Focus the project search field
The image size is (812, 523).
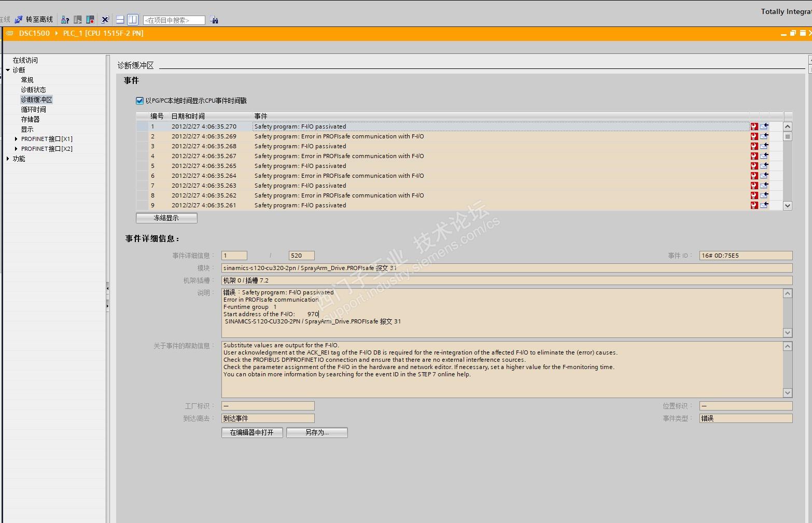tap(174, 20)
